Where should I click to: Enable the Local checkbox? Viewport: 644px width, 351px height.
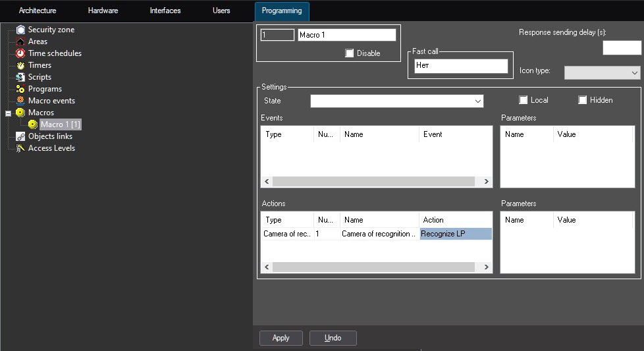click(x=523, y=100)
